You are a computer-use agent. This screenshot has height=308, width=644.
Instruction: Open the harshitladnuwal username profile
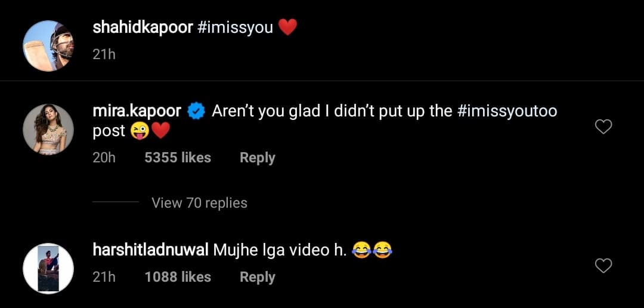tap(150, 251)
